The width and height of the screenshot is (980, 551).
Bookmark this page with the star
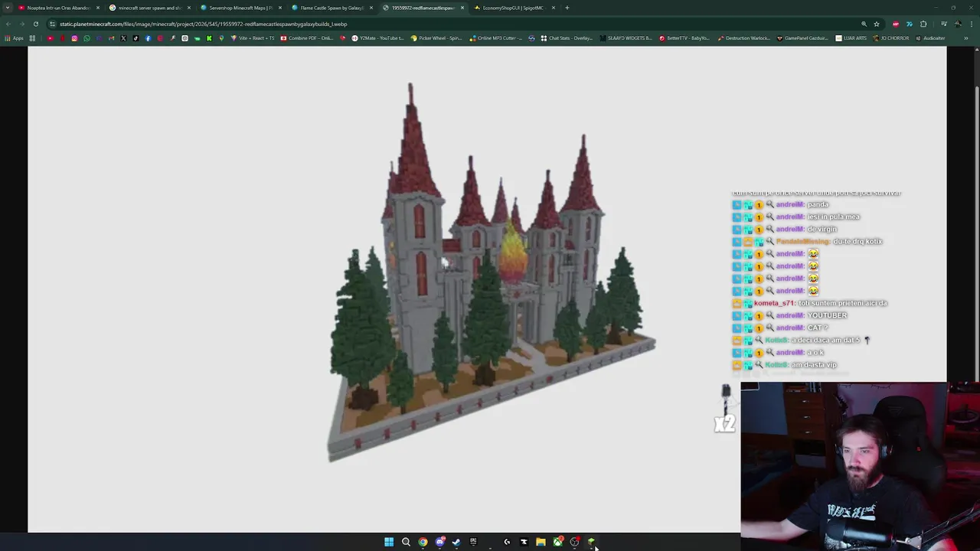coord(877,24)
